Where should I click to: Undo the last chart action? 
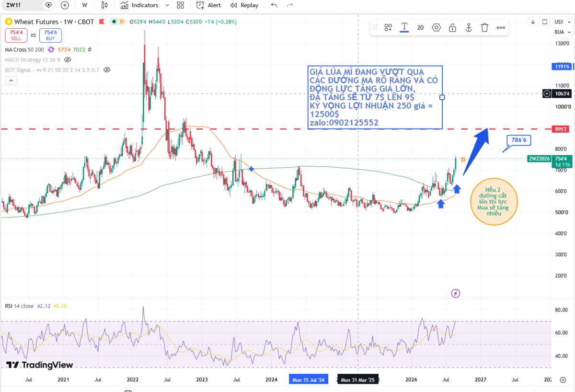[274, 5]
